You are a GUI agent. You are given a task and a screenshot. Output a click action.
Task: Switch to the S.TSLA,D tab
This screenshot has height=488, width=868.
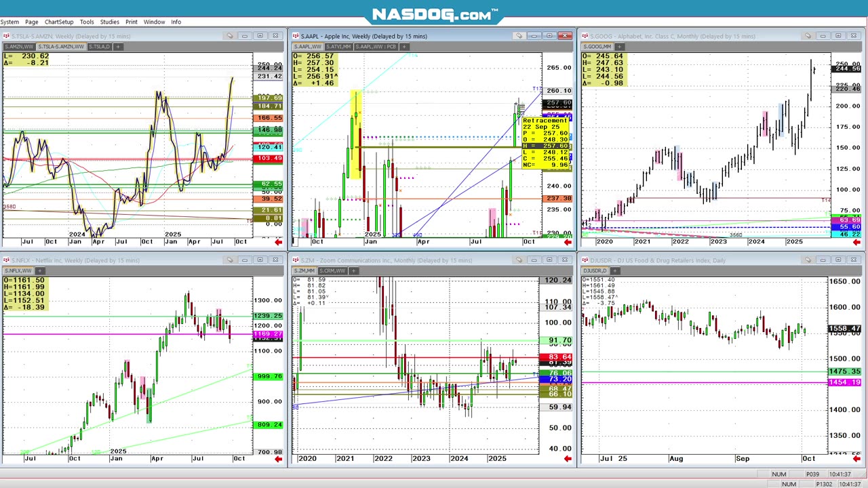click(x=99, y=47)
